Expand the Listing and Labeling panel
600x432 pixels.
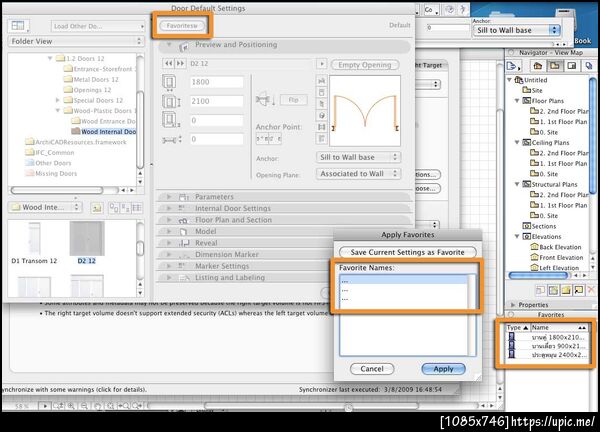[x=169, y=277]
